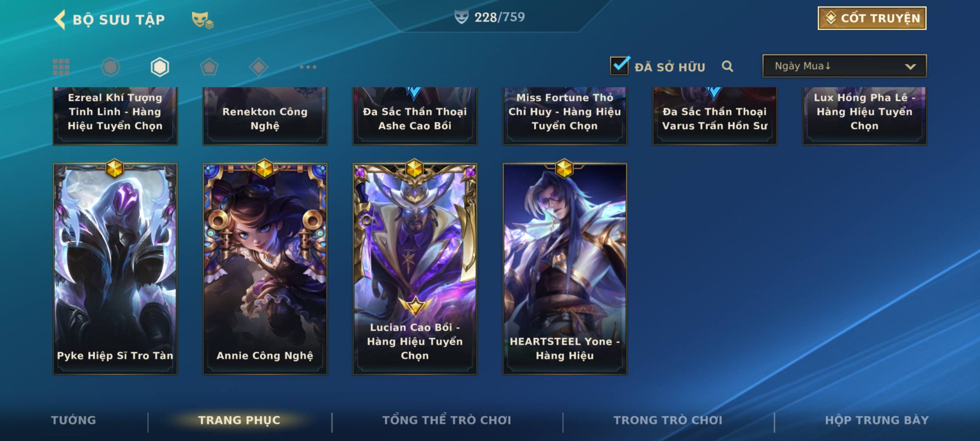Choose the round gem rarity filter
980x441 pixels.
coord(111,67)
